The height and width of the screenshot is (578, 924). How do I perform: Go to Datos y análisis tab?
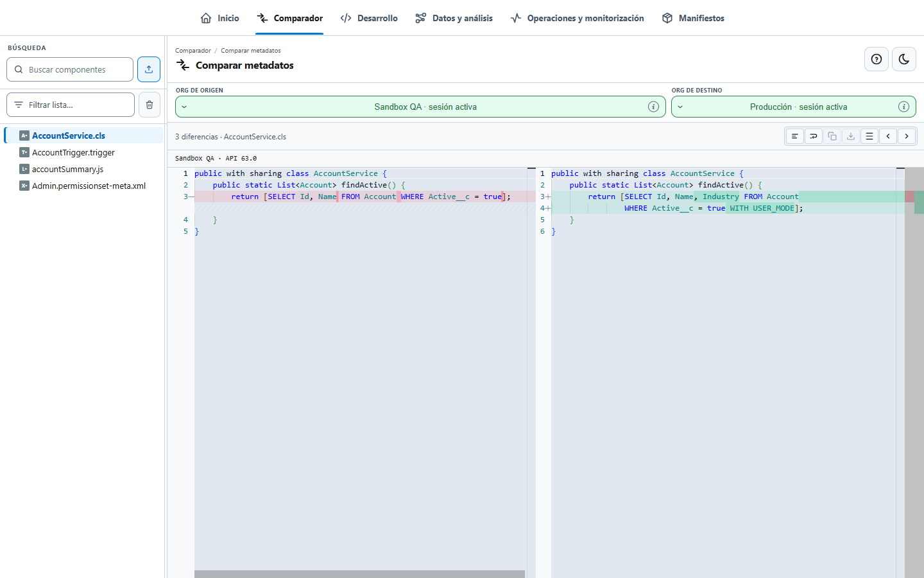point(454,18)
